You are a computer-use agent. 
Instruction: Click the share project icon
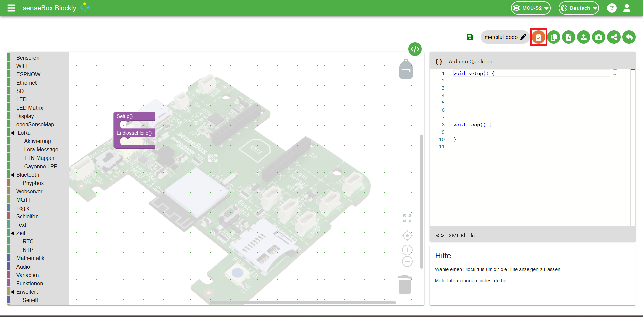click(x=614, y=37)
